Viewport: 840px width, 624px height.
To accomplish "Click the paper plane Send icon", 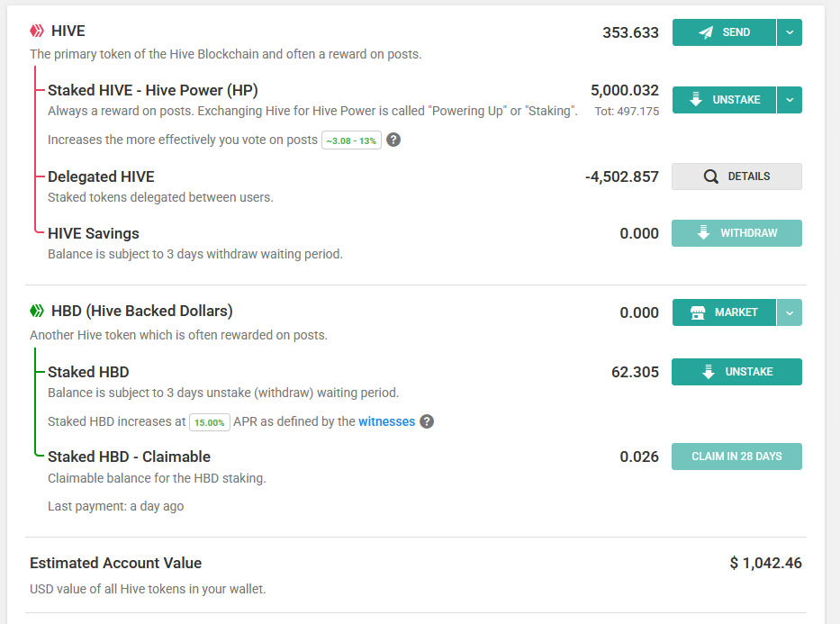I will click(x=706, y=32).
